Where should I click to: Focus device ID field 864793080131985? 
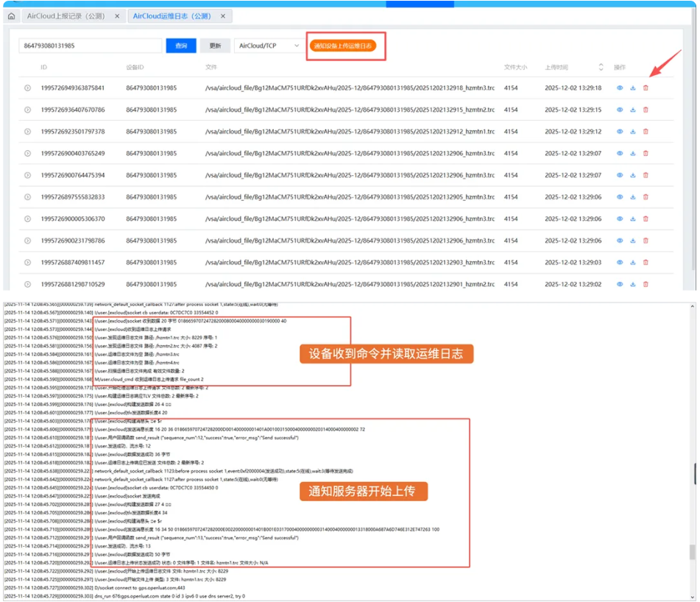tap(91, 46)
